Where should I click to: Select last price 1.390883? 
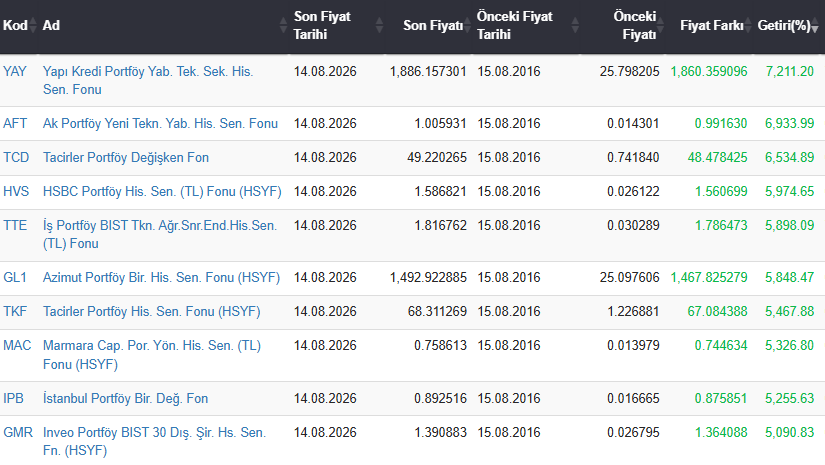pos(440,433)
